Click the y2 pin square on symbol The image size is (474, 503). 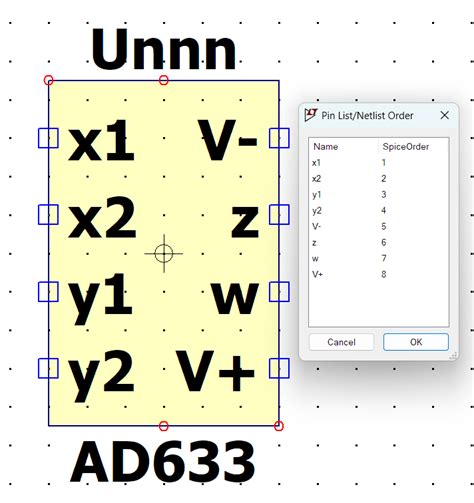pos(48,368)
